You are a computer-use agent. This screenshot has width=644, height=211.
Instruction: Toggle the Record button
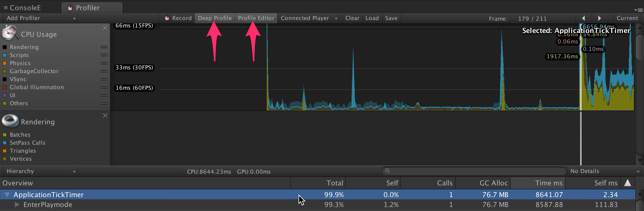click(178, 18)
